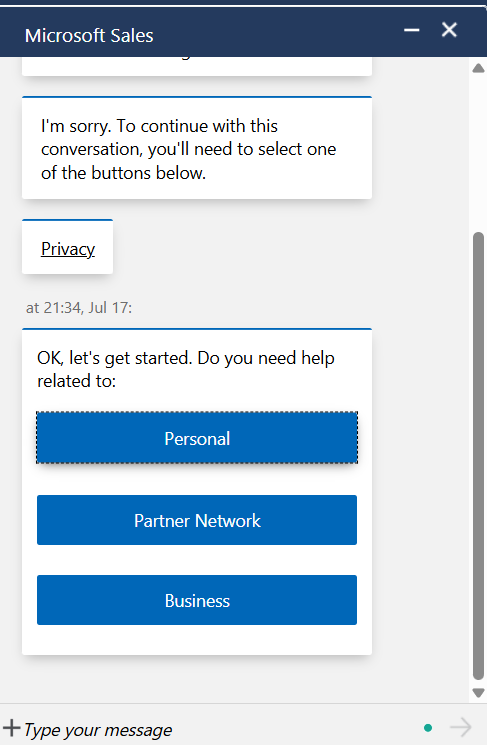The image size is (487, 745).
Task: Click the Microsoft Sales header title
Action: [x=89, y=36]
